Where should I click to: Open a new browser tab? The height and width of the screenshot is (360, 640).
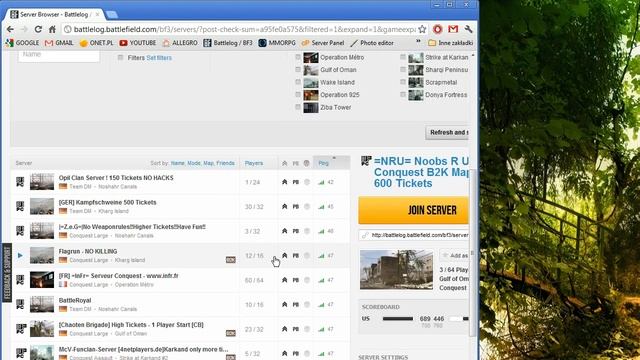click(x=112, y=15)
